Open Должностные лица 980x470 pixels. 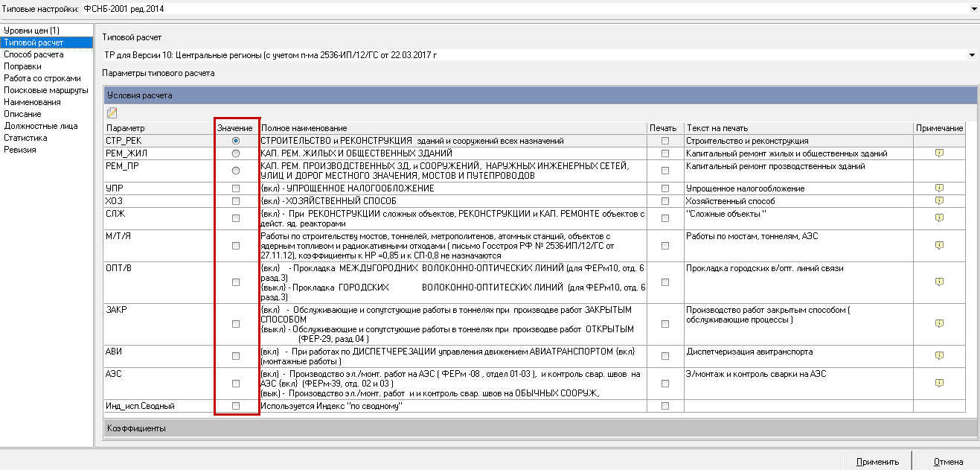(40, 126)
